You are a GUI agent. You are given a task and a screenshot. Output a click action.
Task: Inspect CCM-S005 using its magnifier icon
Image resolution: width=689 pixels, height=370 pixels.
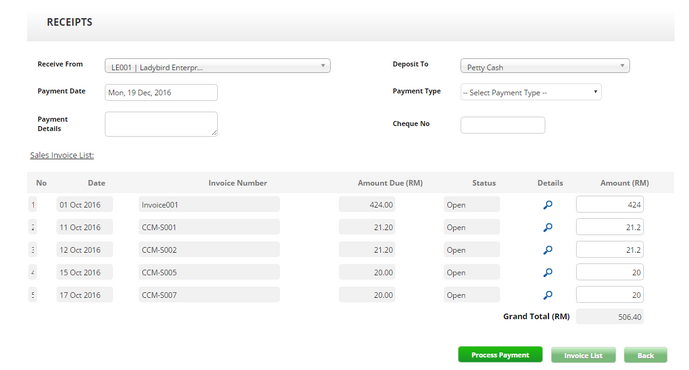pos(548,272)
